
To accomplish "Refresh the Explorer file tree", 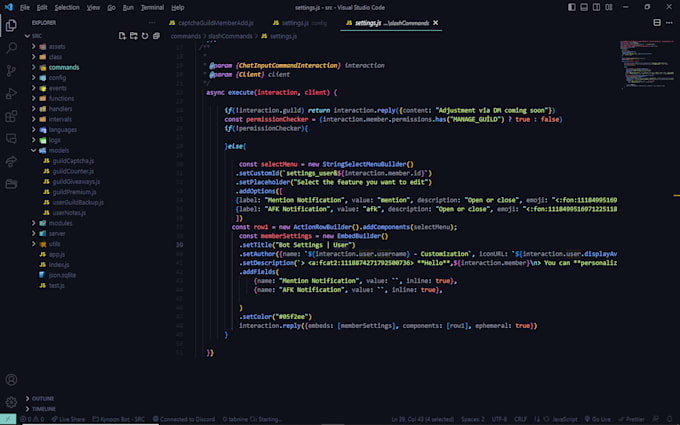I will coord(145,36).
